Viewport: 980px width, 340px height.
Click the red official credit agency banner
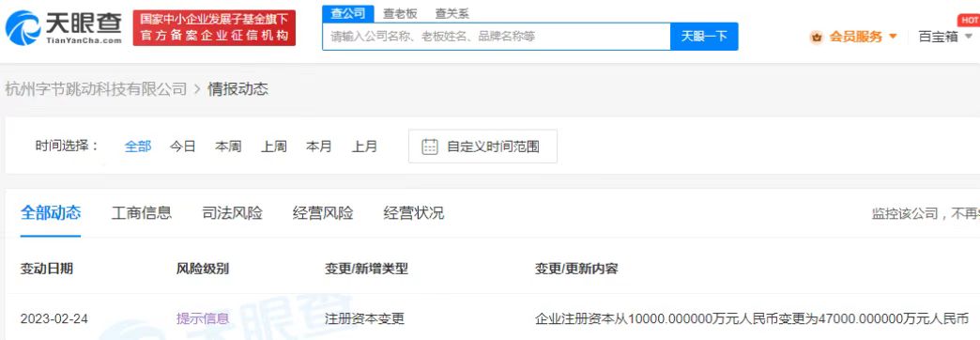214,28
